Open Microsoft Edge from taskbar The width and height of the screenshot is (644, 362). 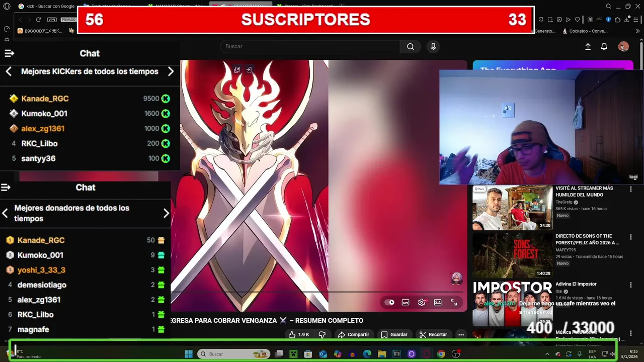[x=367, y=354]
